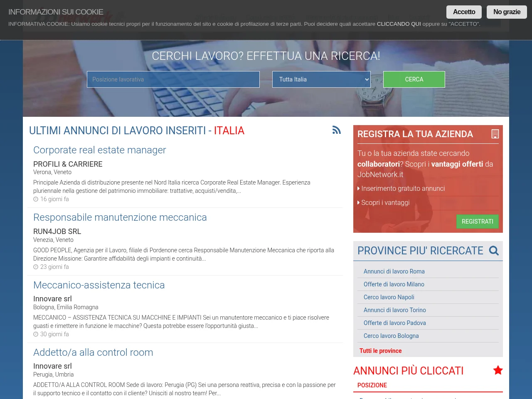Select Inserimento gratuito annunci link
Image resolution: width=532 pixels, height=399 pixels.
[403, 189]
